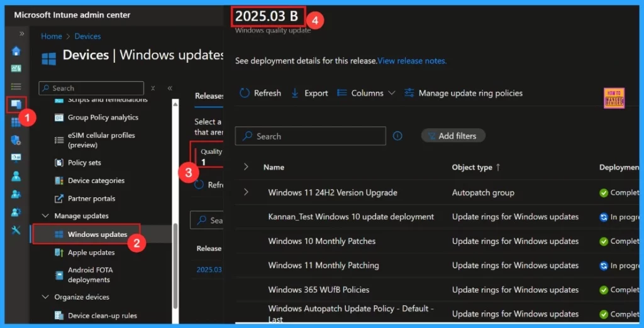
Task: Open the Apps grid icon
Action: (x=16, y=123)
